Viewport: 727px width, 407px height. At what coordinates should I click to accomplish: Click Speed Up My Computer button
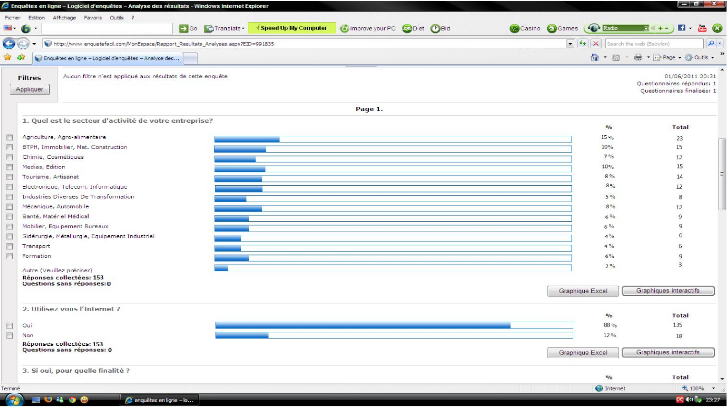point(290,28)
